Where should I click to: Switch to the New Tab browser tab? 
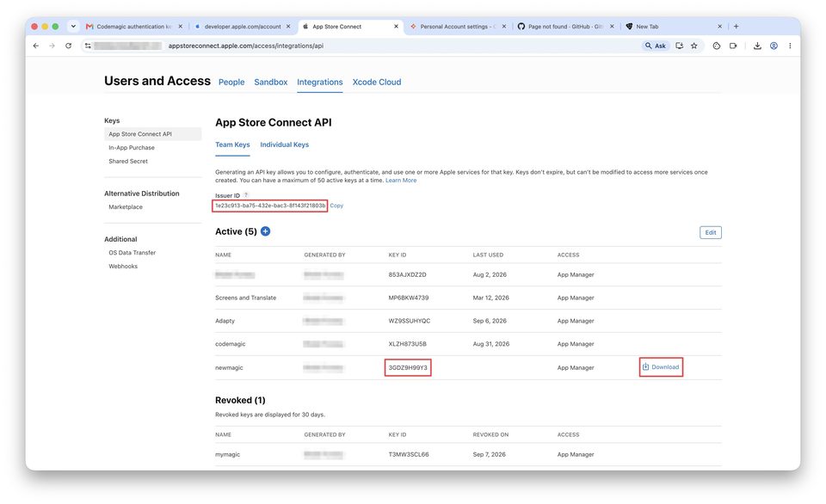click(673, 27)
